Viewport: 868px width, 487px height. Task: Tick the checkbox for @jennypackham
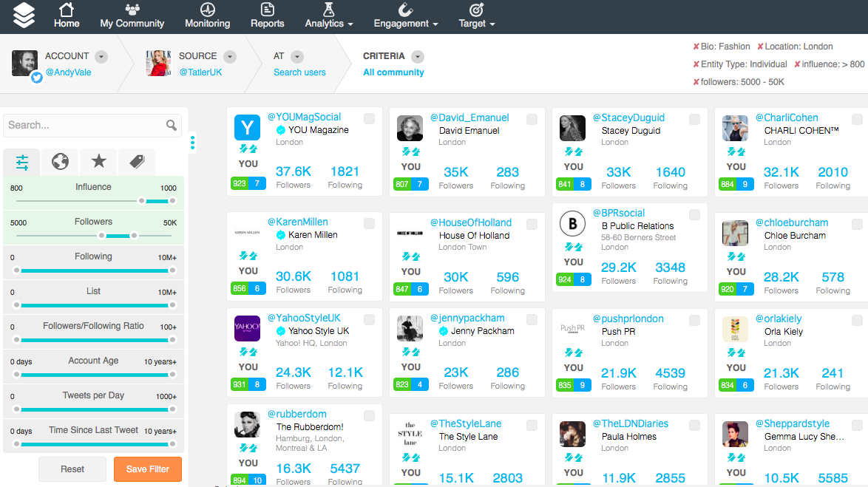click(x=532, y=319)
